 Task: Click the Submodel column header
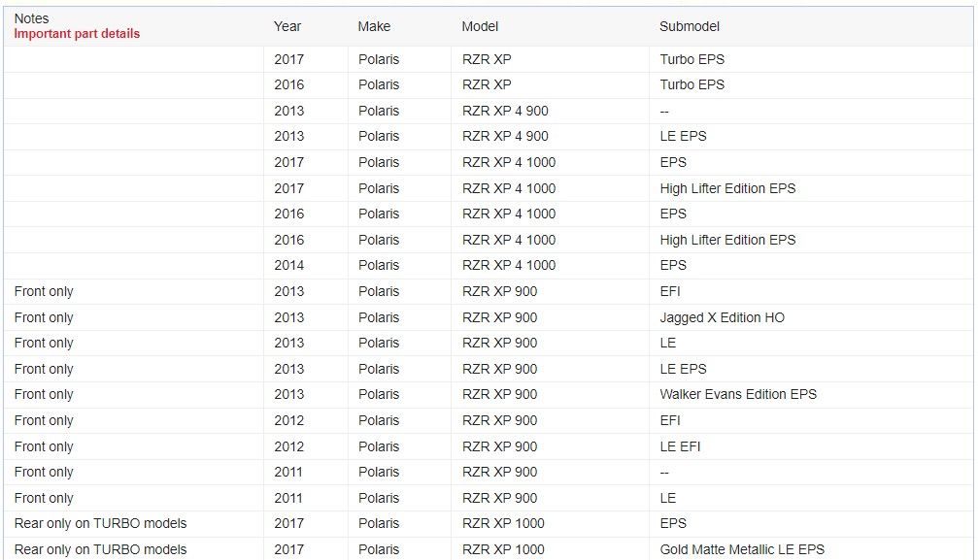pos(690,26)
